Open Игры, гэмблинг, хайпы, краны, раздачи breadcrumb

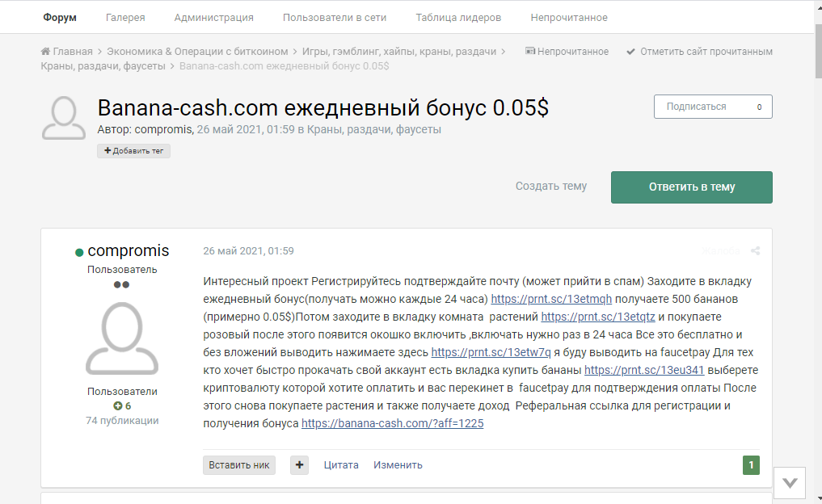399,52
